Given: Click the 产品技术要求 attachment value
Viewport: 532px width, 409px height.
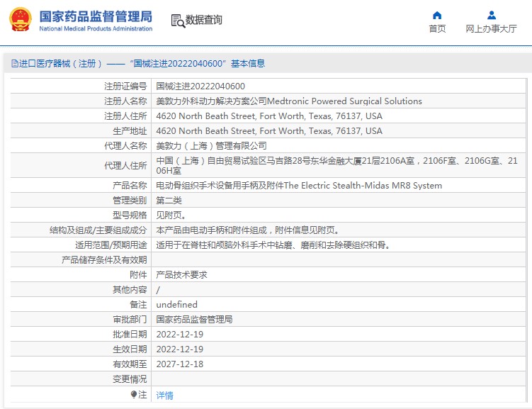Looking at the screenshot, I should coord(181,275).
